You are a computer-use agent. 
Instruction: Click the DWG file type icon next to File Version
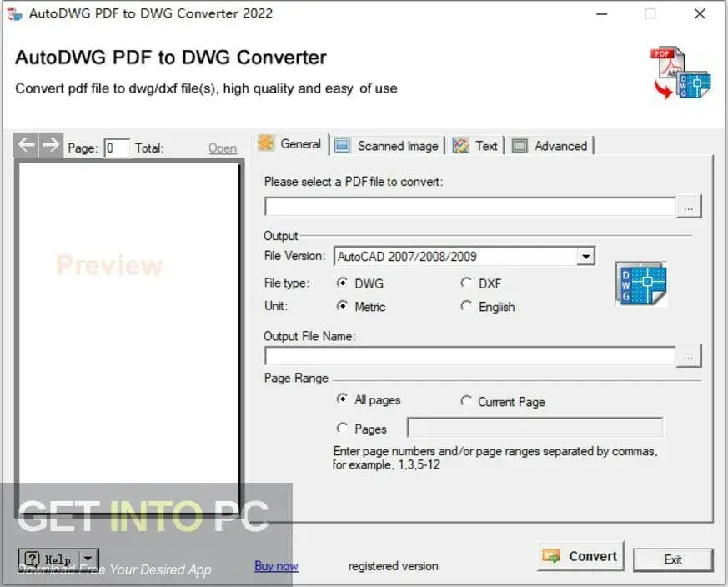pos(640,283)
